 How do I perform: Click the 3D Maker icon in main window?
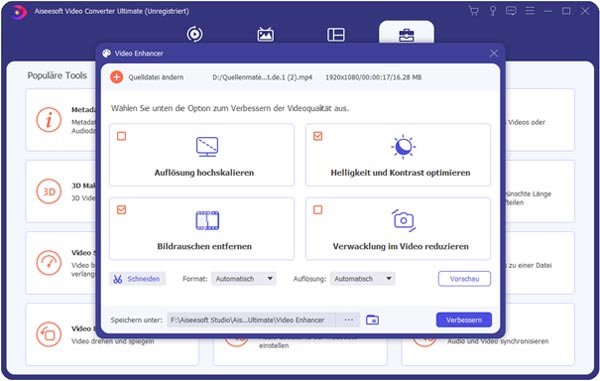pyautogui.click(x=49, y=192)
